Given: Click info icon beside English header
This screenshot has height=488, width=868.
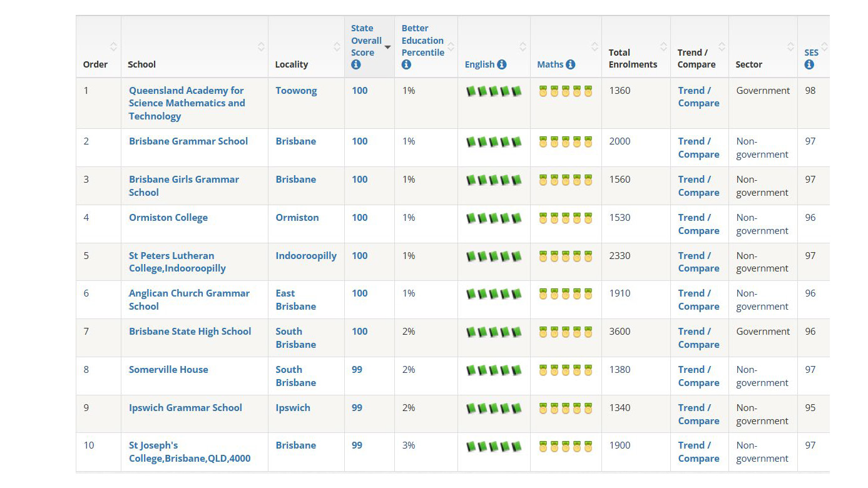Looking at the screenshot, I should tap(502, 64).
